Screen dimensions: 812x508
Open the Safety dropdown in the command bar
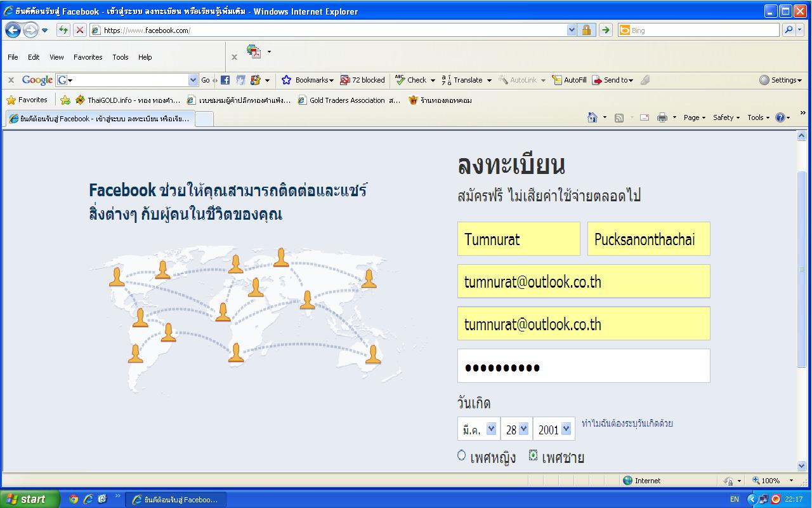click(726, 117)
